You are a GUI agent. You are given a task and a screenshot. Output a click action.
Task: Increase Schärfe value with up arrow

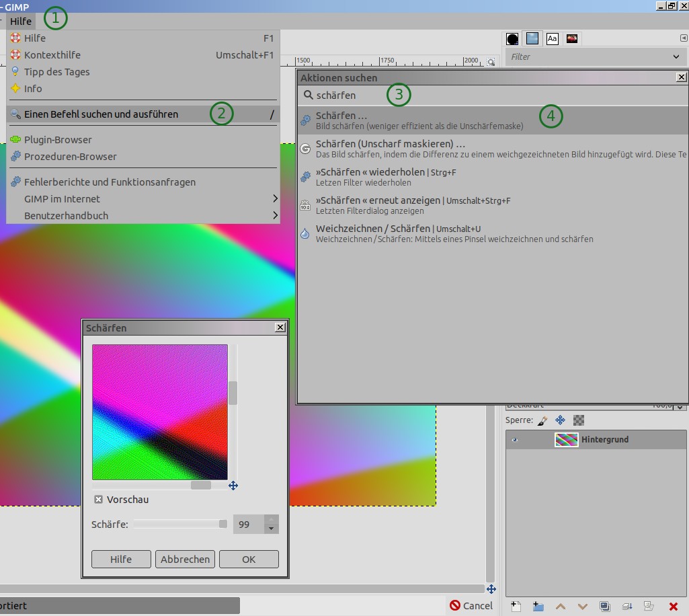click(x=271, y=519)
